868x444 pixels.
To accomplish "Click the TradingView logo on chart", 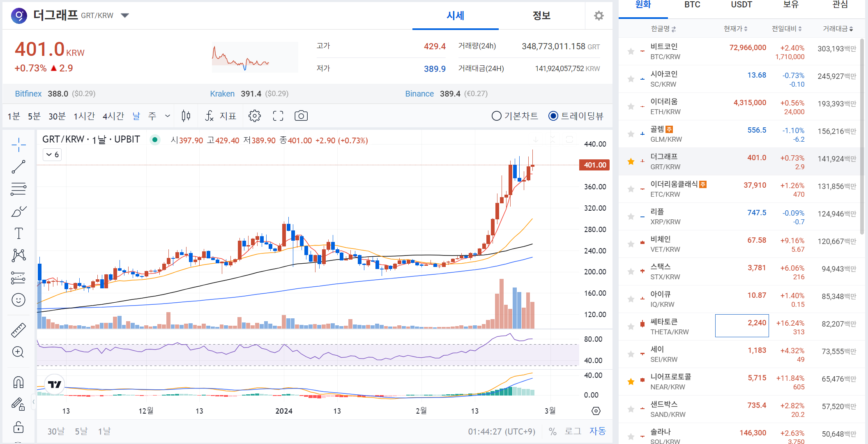I will (55, 384).
